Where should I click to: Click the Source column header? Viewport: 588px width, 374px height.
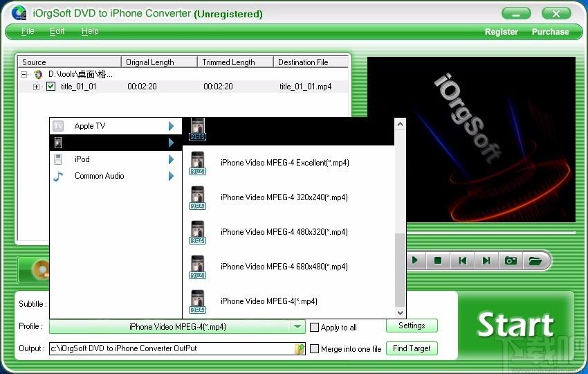click(69, 62)
